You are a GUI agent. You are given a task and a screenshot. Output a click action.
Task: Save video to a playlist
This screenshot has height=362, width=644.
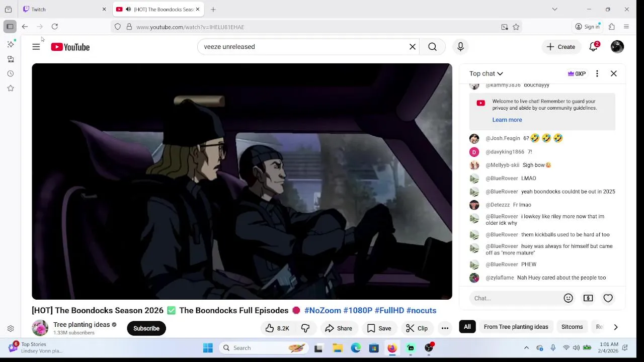[x=379, y=328]
